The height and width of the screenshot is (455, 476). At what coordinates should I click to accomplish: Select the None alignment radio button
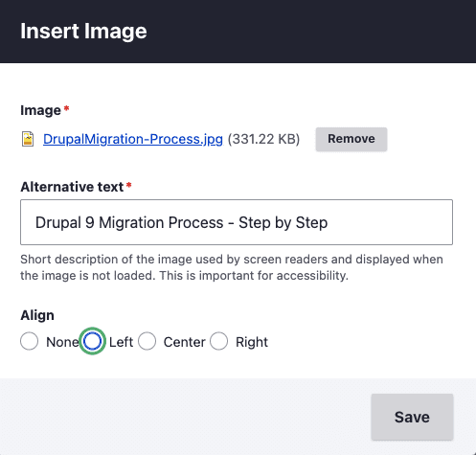(x=29, y=341)
